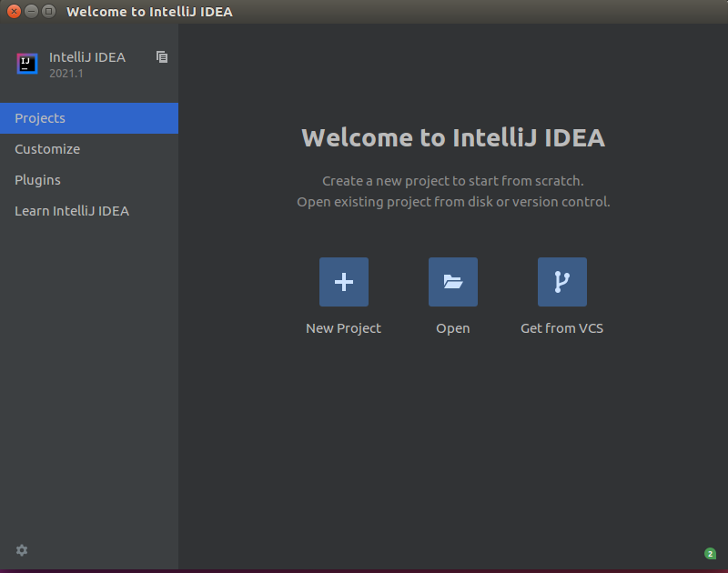728x573 pixels.
Task: Open the settings gear menu
Action: point(22,550)
